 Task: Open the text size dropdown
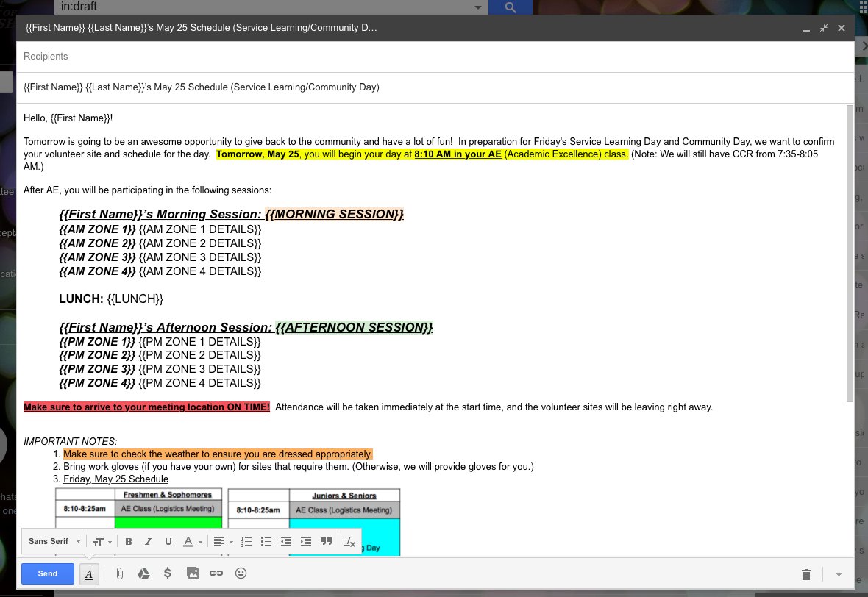(x=102, y=542)
